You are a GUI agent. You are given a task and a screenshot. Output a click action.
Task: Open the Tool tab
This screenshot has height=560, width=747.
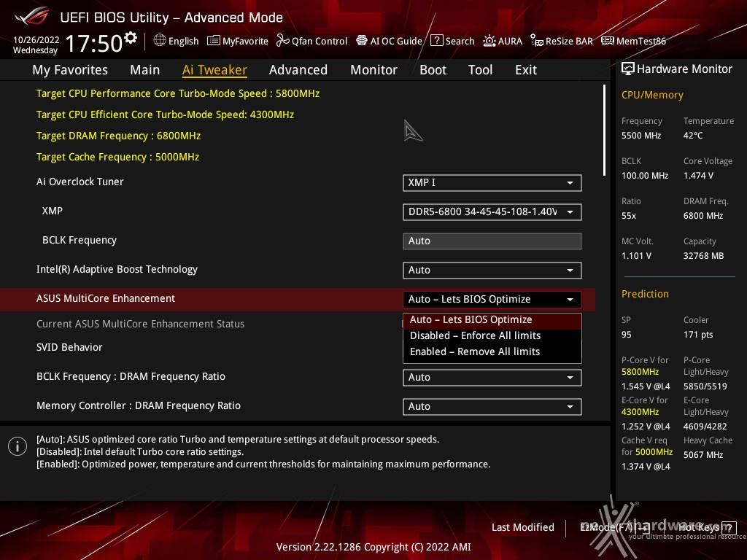480,70
